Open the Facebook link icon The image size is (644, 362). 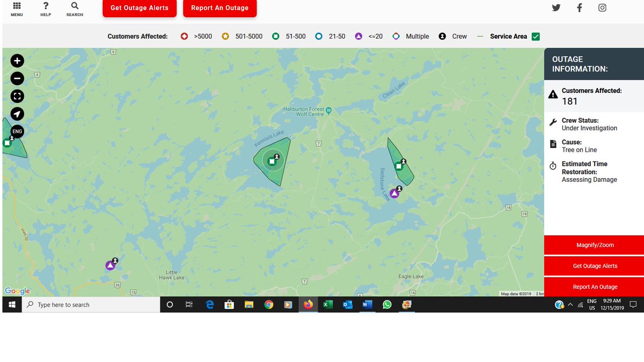point(580,8)
